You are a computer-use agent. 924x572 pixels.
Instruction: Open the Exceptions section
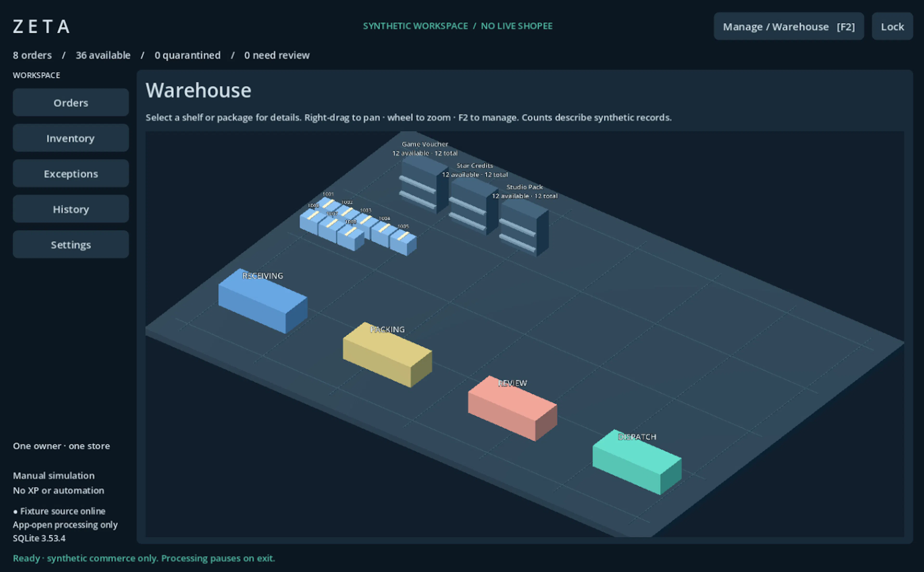coord(71,174)
